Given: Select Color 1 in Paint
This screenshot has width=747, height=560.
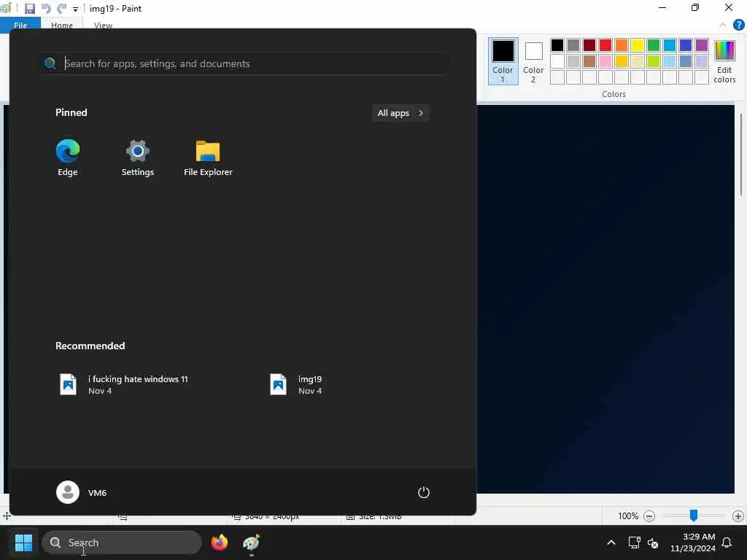Looking at the screenshot, I should (503, 61).
